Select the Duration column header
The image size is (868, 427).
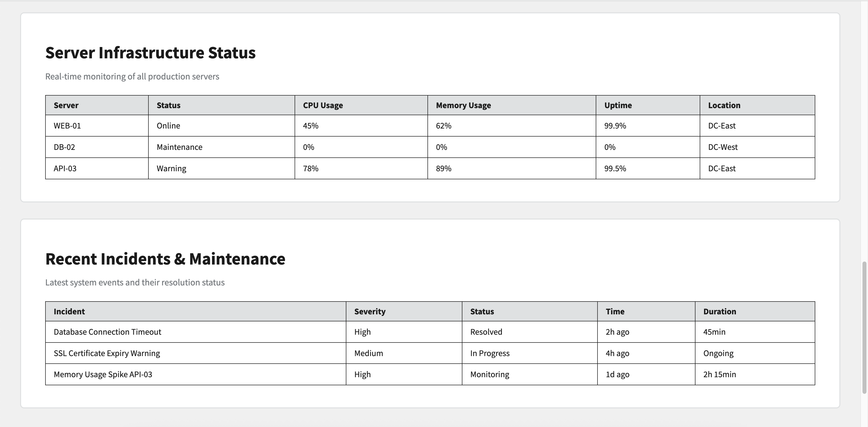click(720, 311)
